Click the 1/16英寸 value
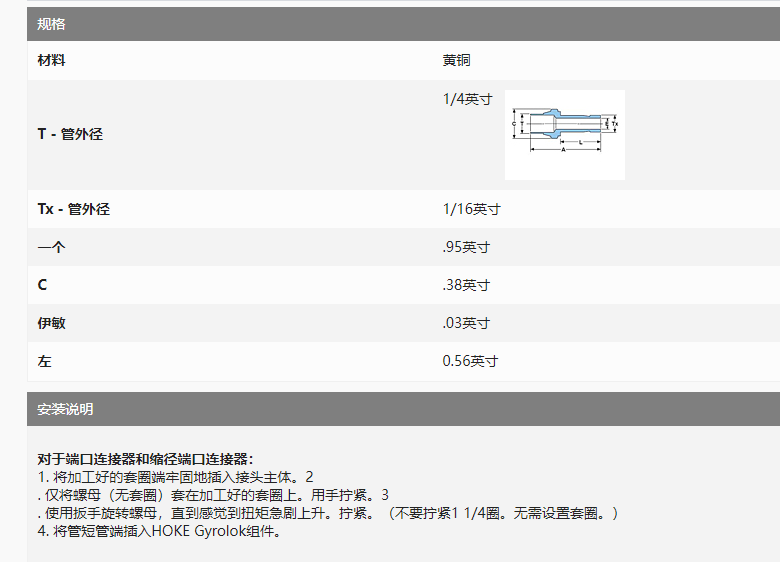780x562 pixels. pyautogui.click(x=471, y=209)
